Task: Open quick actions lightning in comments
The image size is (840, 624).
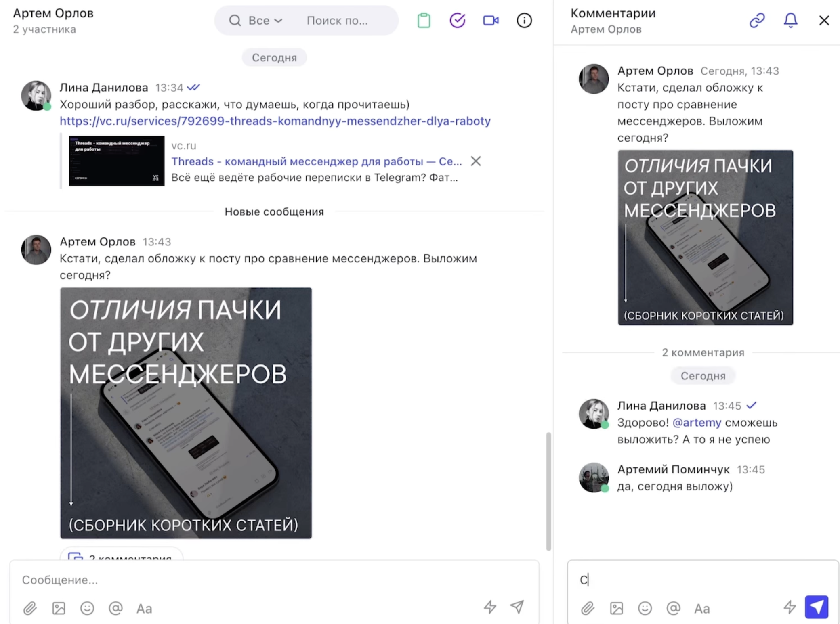Action: [790, 607]
